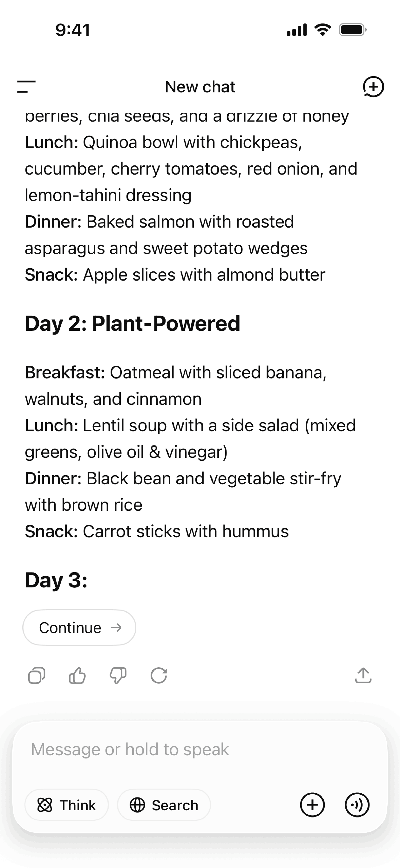Tap the battery indicator in status bar
This screenshot has width=400, height=868.
pos(353,30)
